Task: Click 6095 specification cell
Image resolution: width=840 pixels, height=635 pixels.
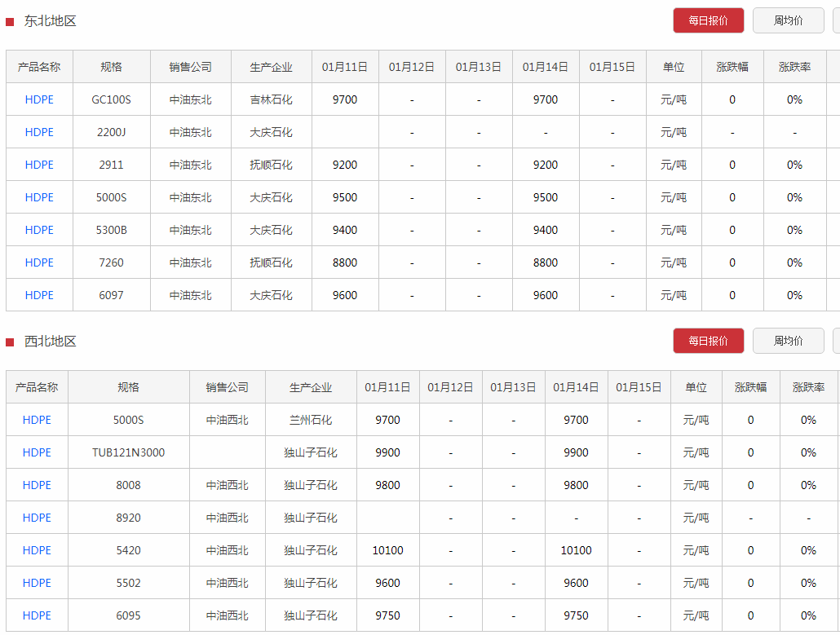Action: point(129,615)
